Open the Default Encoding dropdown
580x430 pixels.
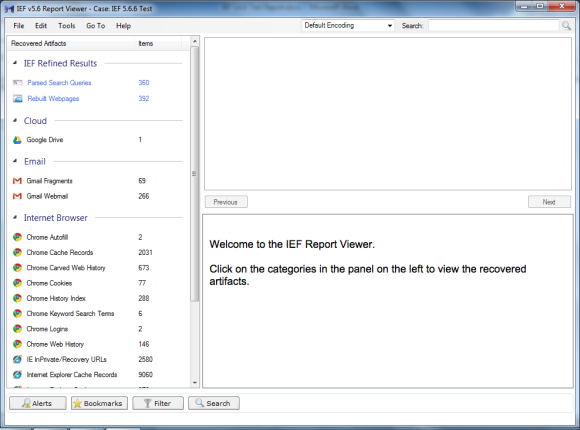click(x=348, y=26)
